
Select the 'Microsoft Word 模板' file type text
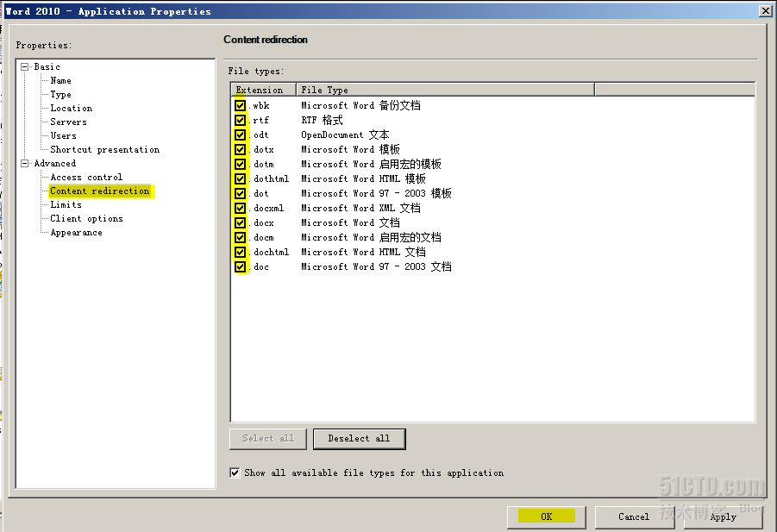(350, 149)
